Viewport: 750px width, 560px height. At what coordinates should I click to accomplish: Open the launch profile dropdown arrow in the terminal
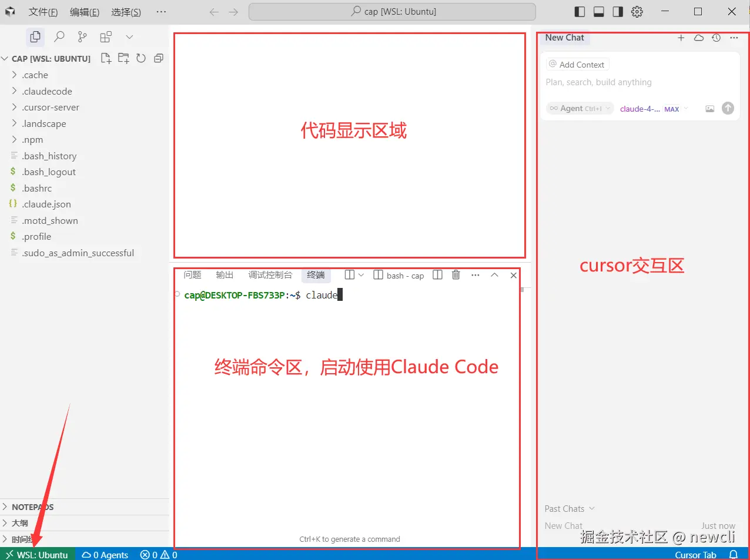(361, 275)
